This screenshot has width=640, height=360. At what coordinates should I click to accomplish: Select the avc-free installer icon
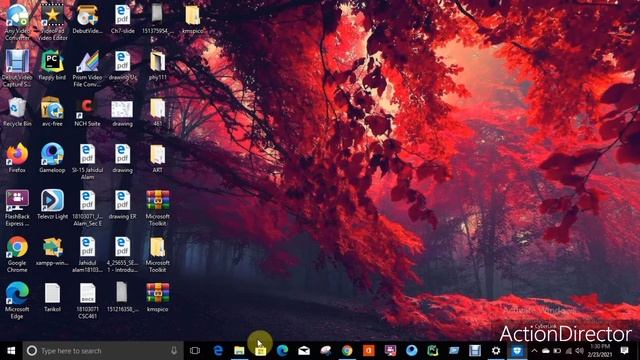point(52,112)
